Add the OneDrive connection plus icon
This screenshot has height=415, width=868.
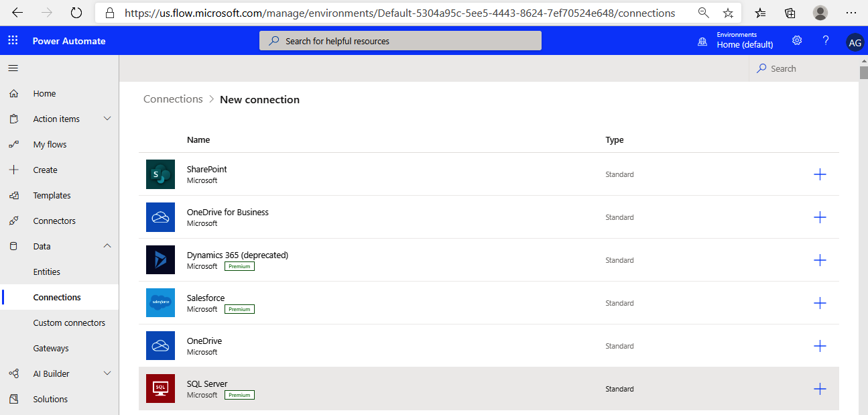(820, 346)
